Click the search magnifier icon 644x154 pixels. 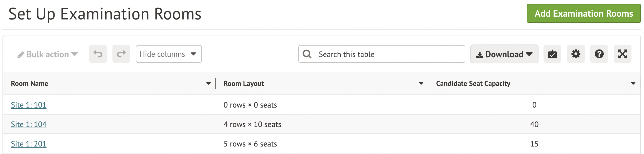coord(307,54)
